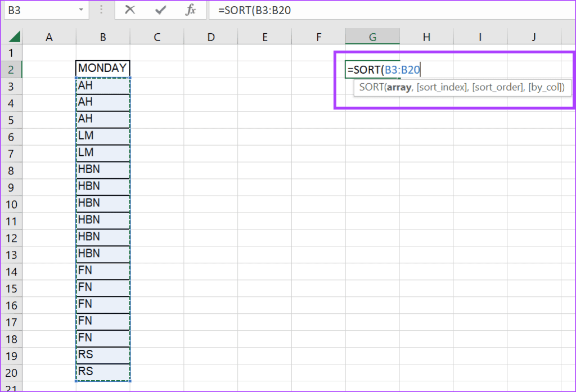Viewport: 576px width, 392px height.
Task: Click the SORT function name in tooltip
Action: [371, 88]
